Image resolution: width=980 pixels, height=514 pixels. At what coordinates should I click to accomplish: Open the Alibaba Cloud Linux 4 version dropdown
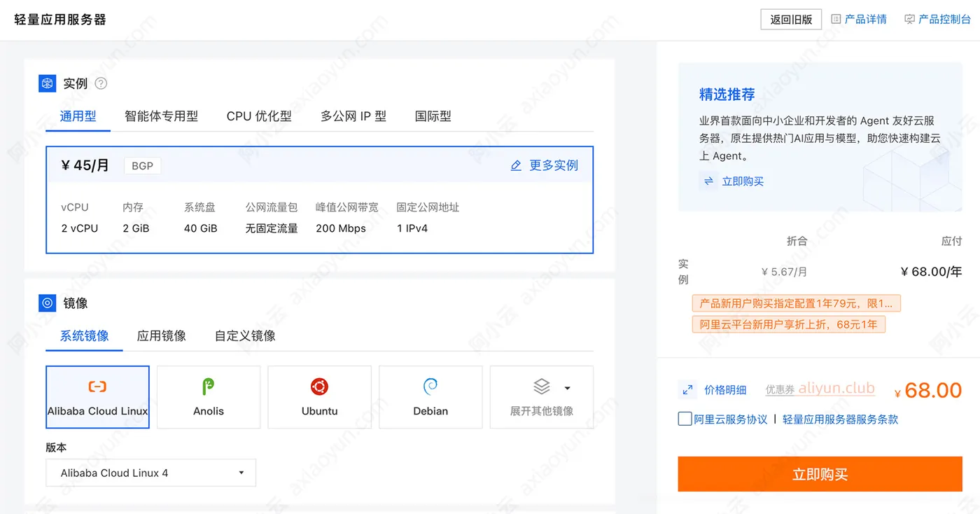[150, 473]
